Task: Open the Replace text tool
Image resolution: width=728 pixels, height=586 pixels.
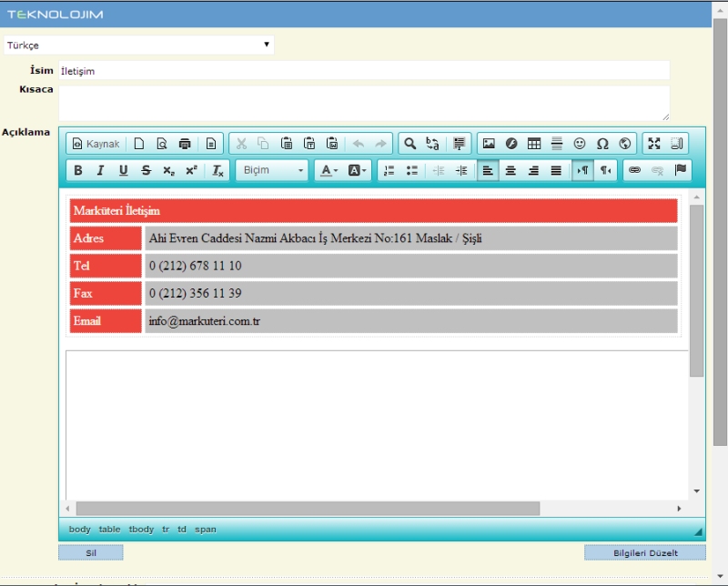Action: pyautogui.click(x=433, y=144)
